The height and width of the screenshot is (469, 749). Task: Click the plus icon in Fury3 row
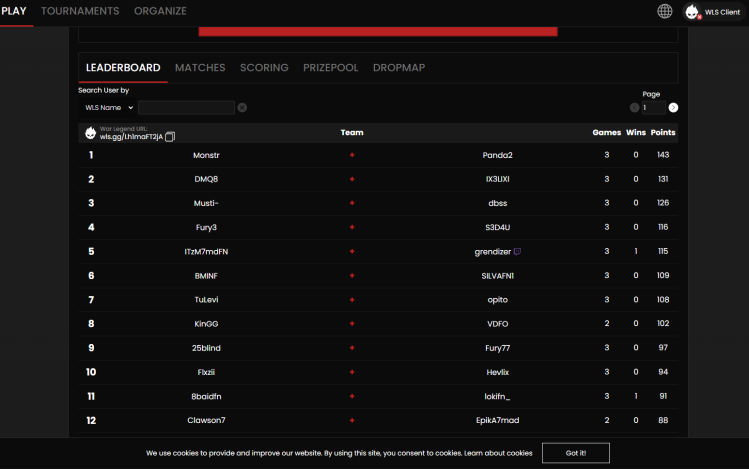352,227
